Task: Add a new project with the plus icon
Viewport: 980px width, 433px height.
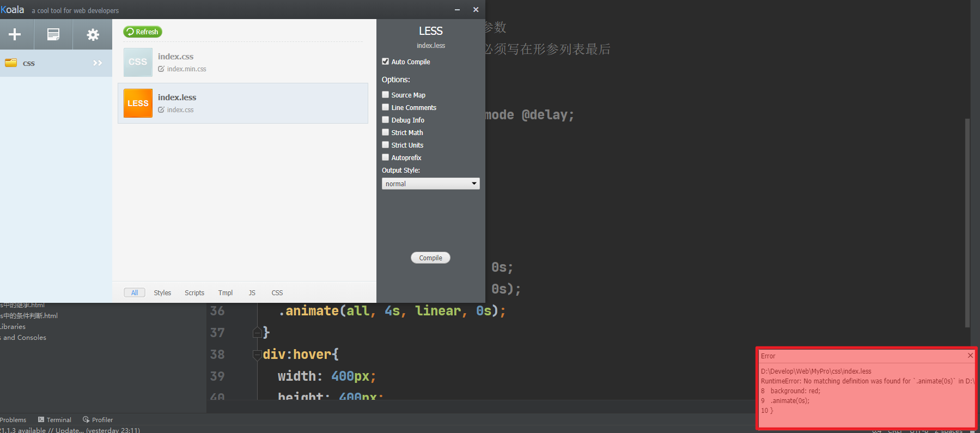Action: pyautogui.click(x=15, y=34)
